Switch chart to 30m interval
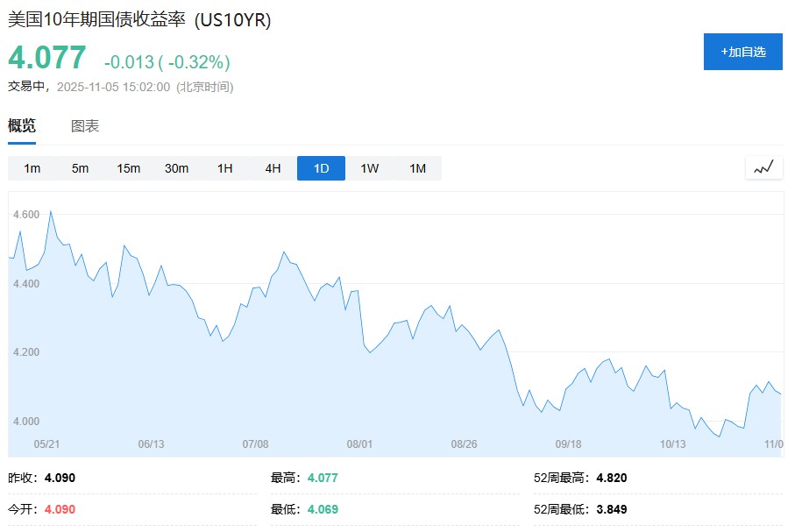 pos(177,168)
